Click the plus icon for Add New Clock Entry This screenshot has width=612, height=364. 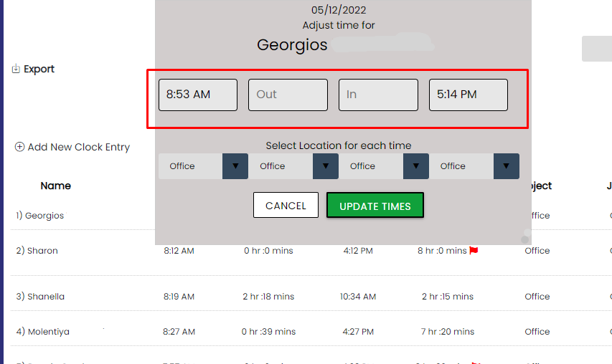19,147
